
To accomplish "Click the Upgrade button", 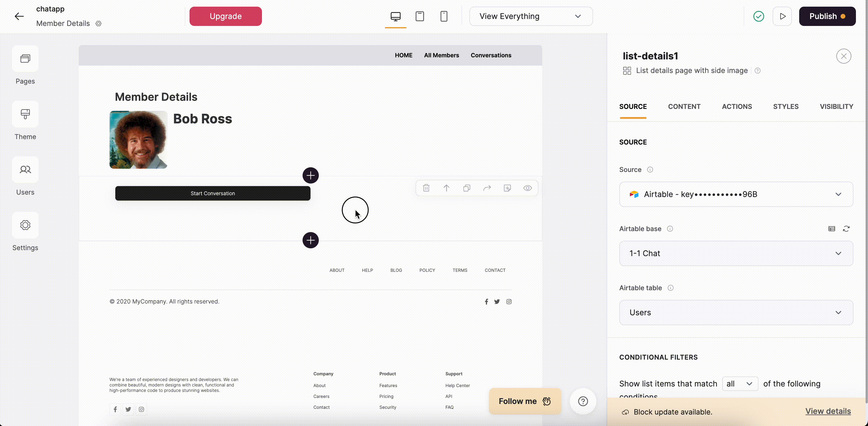I will tap(225, 16).
